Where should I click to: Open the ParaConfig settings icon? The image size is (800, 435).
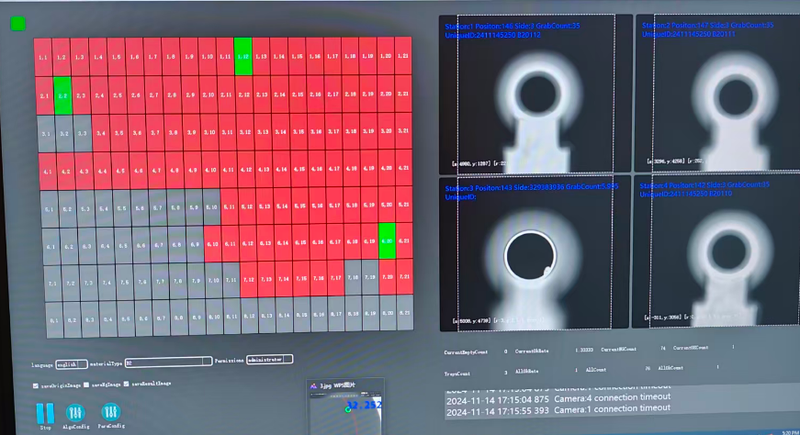pyautogui.click(x=111, y=411)
